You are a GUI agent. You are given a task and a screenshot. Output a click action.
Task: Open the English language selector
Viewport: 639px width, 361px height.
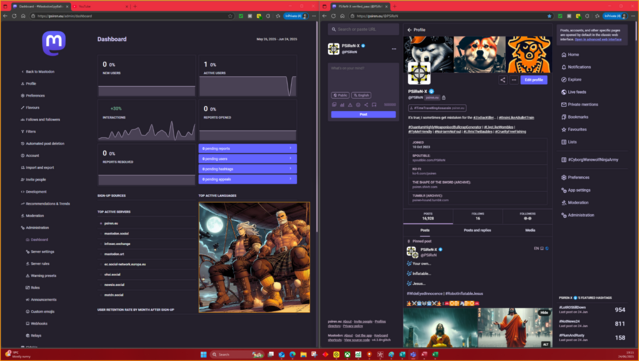pos(361,95)
